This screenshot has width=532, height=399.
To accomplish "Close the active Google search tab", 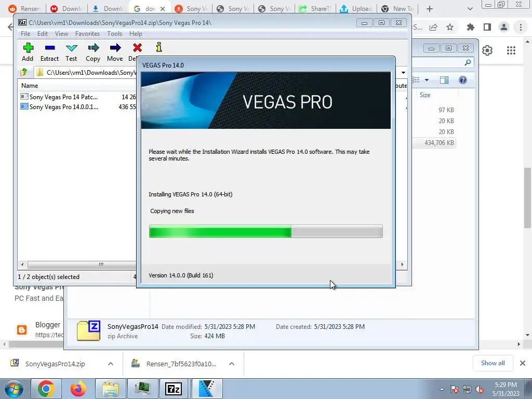I will point(163,9).
